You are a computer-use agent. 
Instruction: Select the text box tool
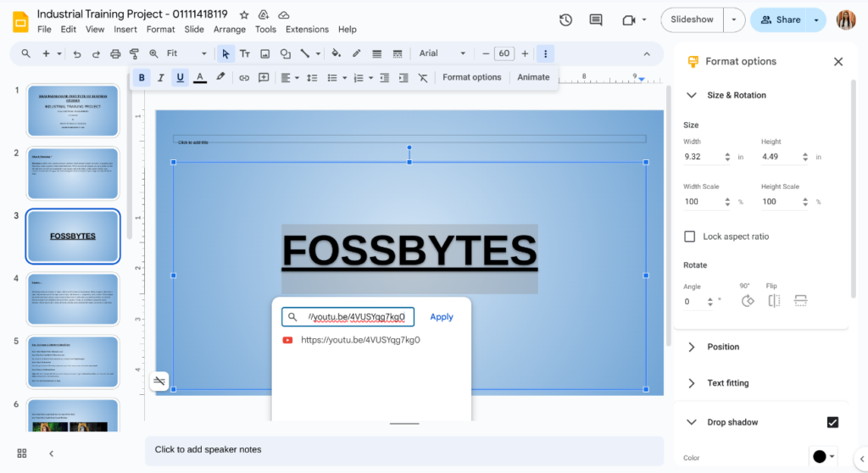[x=245, y=53]
